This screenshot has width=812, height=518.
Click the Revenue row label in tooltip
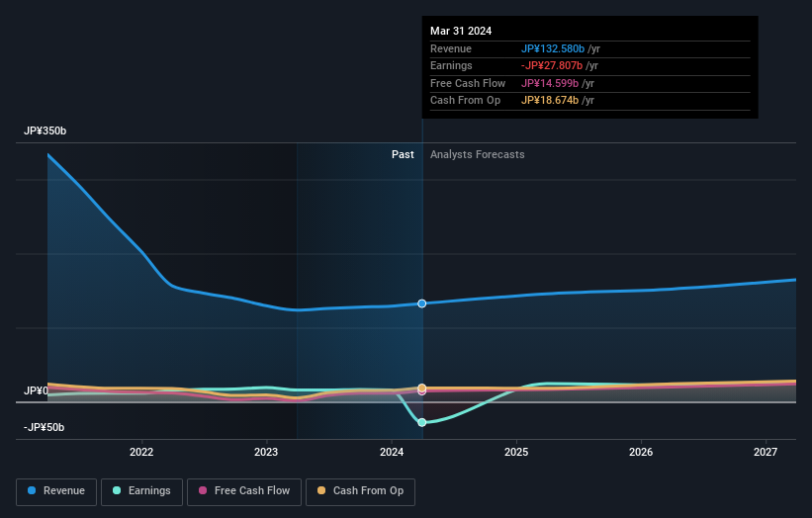click(x=451, y=48)
